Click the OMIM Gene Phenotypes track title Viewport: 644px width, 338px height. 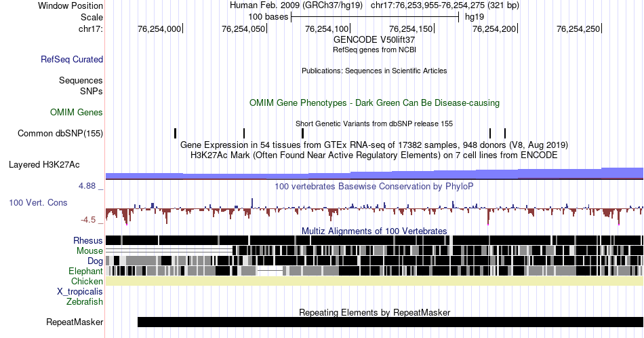click(x=375, y=102)
